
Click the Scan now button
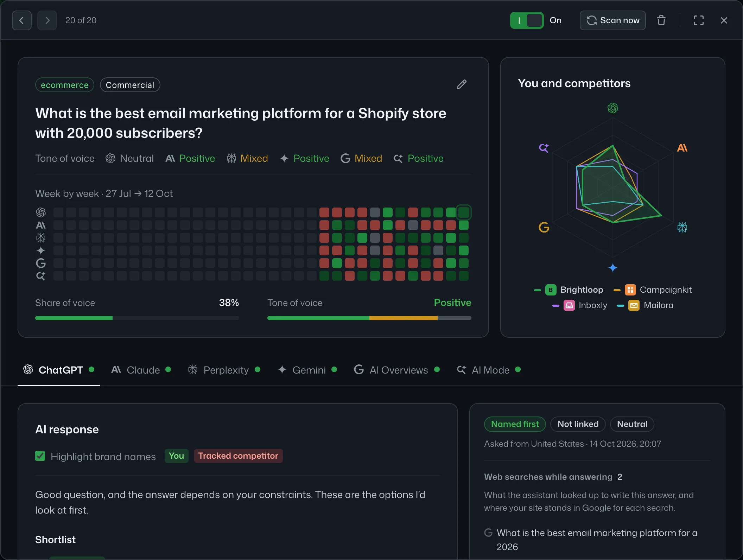(x=612, y=20)
